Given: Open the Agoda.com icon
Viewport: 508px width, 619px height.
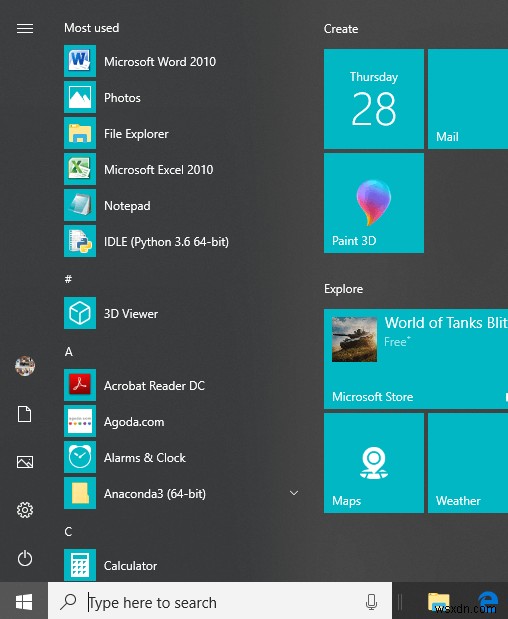Looking at the screenshot, I should coord(80,421).
